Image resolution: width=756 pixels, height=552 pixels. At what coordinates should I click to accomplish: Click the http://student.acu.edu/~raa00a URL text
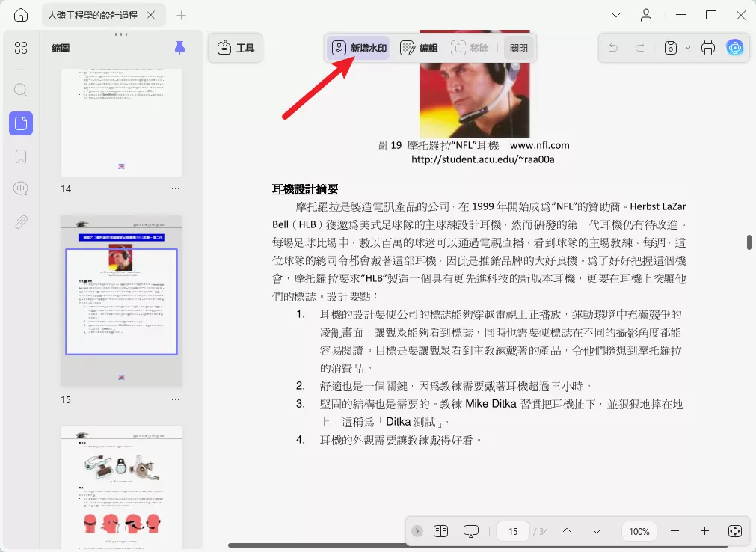point(482,159)
